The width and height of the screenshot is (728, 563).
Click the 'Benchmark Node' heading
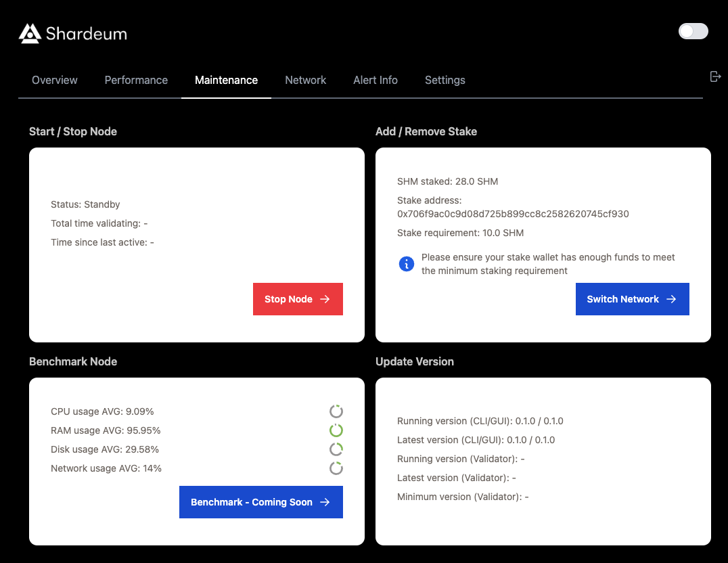73,361
